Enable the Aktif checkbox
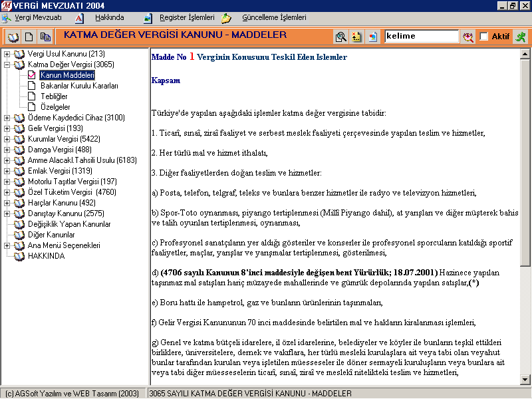This screenshot has width=532, height=399. pos(484,37)
